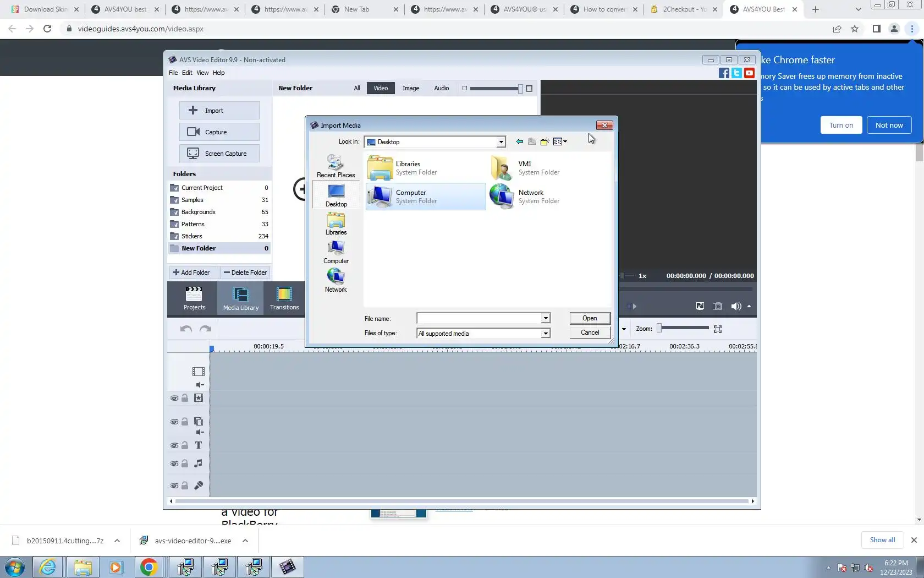Take a snapshot with the camera icon

tap(718, 307)
